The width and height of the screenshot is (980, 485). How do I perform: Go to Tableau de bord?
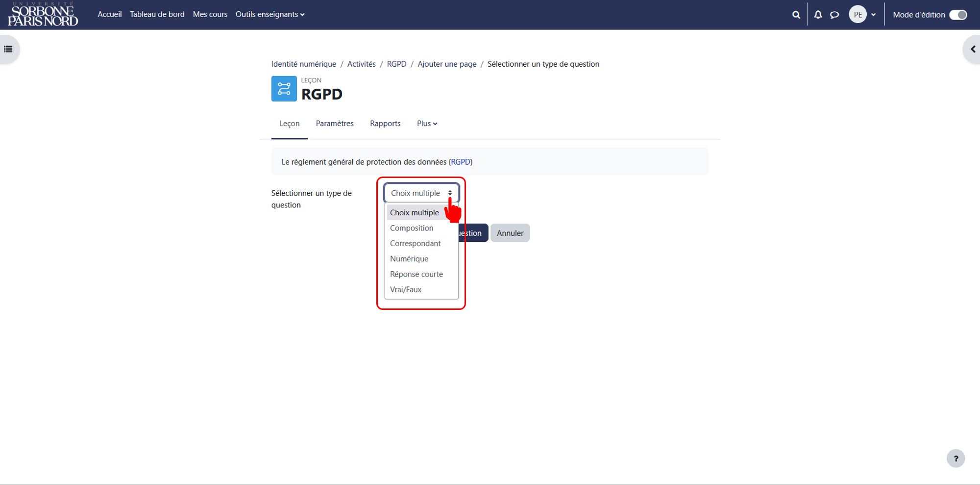[x=157, y=14]
